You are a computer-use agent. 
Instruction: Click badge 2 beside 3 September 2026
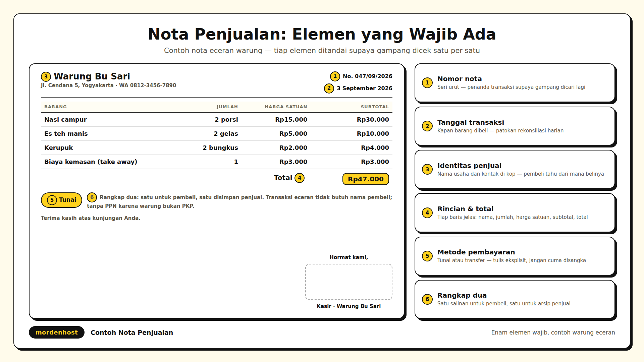tap(329, 88)
